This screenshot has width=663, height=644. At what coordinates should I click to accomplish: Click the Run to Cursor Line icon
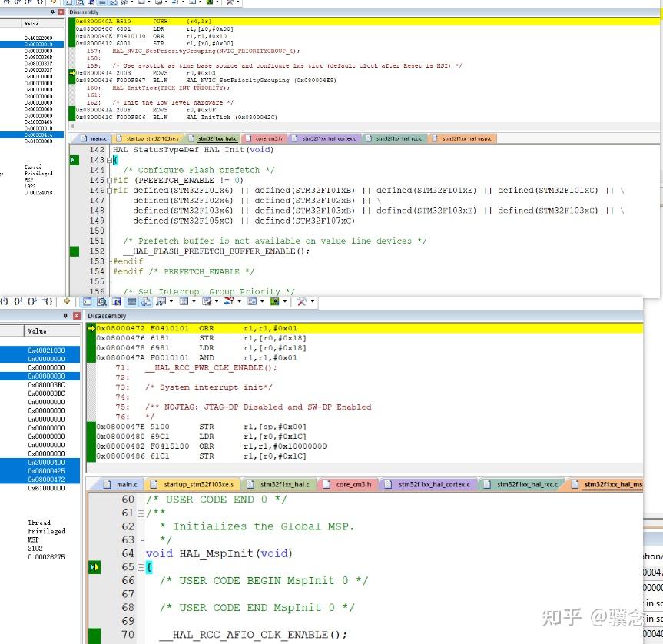(48, 301)
